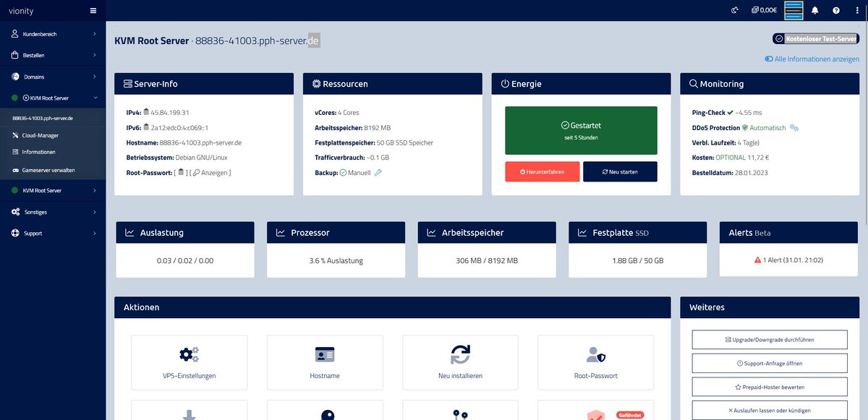Open the Cloud-Manager from the sidebar
Screen dimensions: 868x420
(x=42, y=135)
